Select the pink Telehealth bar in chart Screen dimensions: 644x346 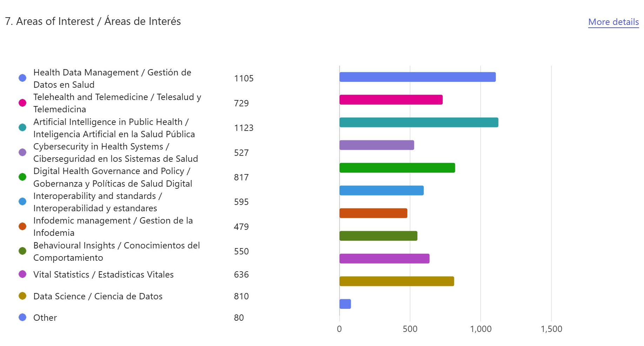(x=391, y=100)
